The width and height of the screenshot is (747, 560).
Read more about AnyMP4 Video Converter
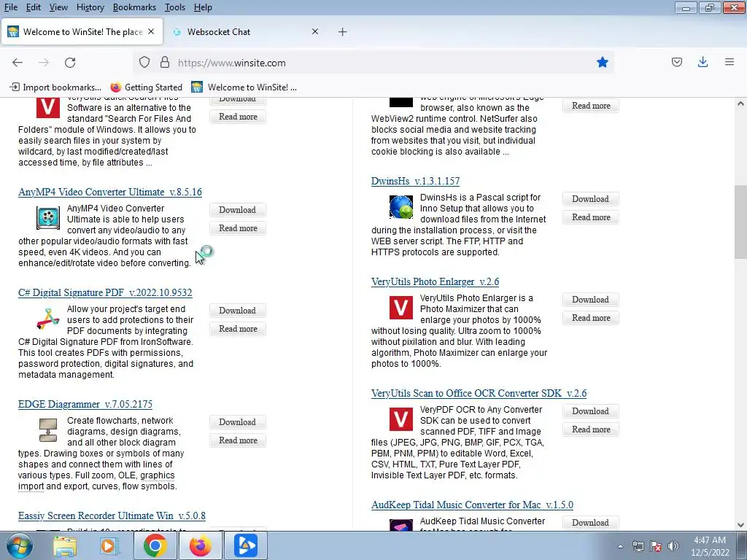238,228
